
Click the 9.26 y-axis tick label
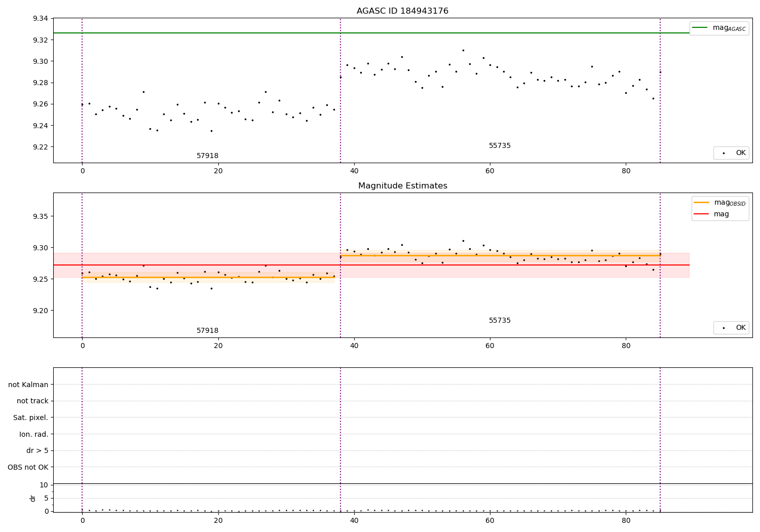(x=41, y=104)
